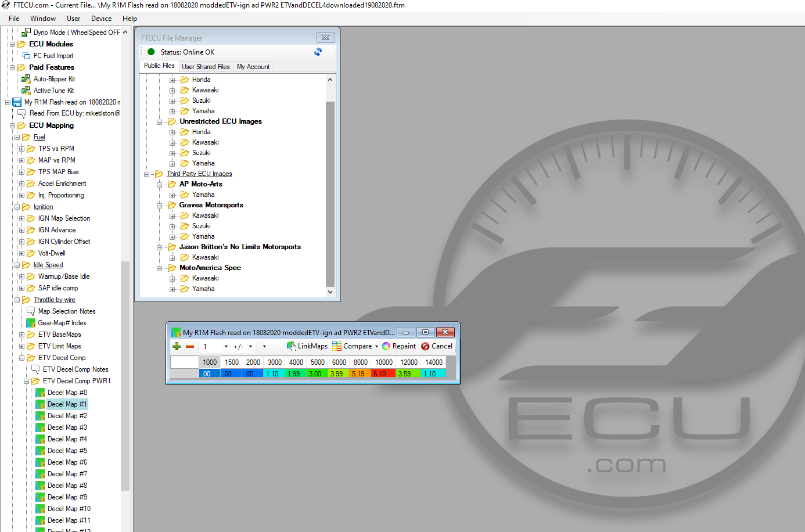Open Decel Map #11 in the tree
Viewport: 805px width, 532px height.
[69, 520]
